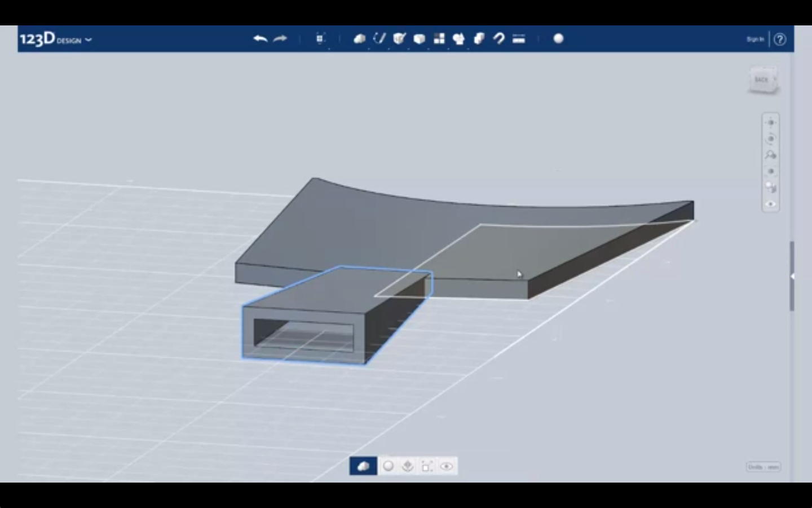The height and width of the screenshot is (508, 812).
Task: Open the Combine tool menu
Action: pos(479,38)
